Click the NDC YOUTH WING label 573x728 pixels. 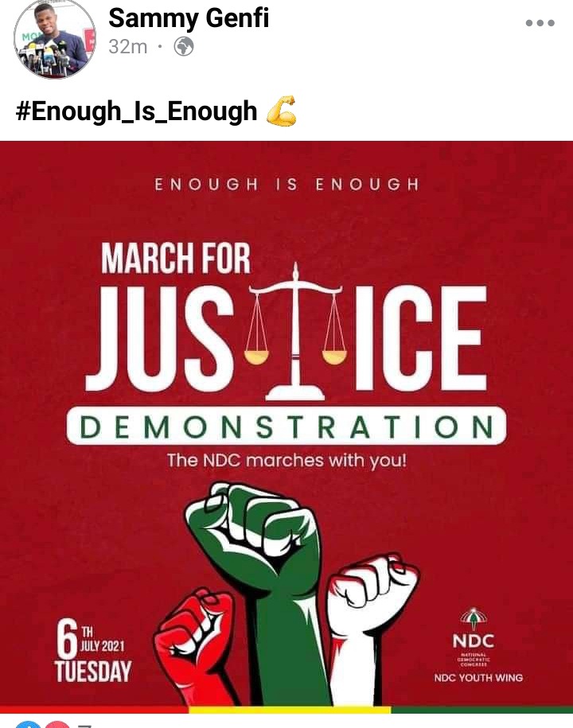pyautogui.click(x=478, y=678)
